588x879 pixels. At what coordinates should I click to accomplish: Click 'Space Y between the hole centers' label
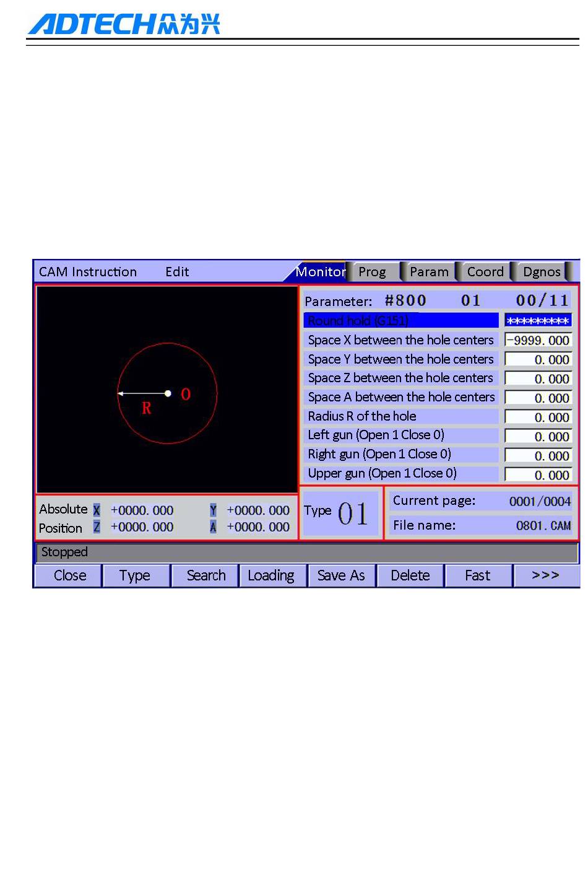pos(400,359)
